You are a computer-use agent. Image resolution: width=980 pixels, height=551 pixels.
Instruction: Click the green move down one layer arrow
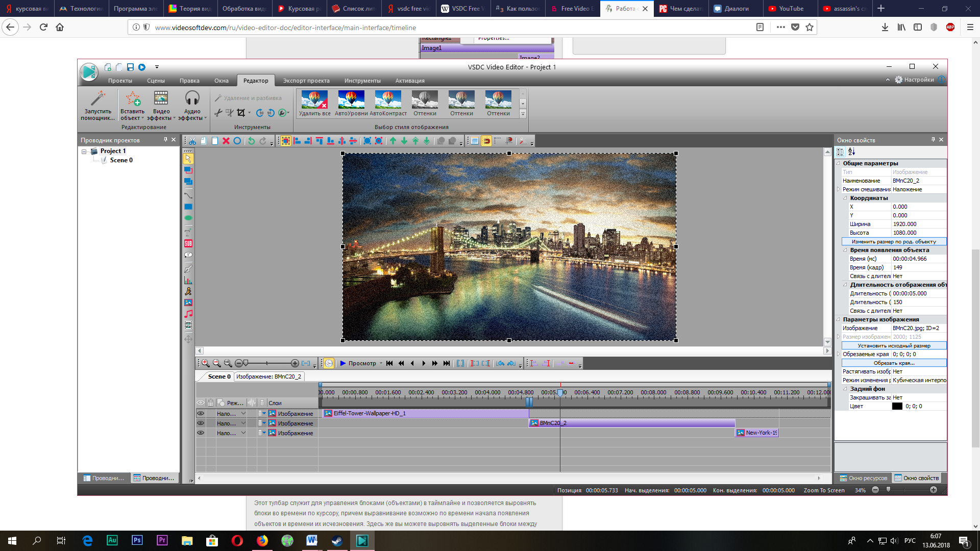(404, 141)
